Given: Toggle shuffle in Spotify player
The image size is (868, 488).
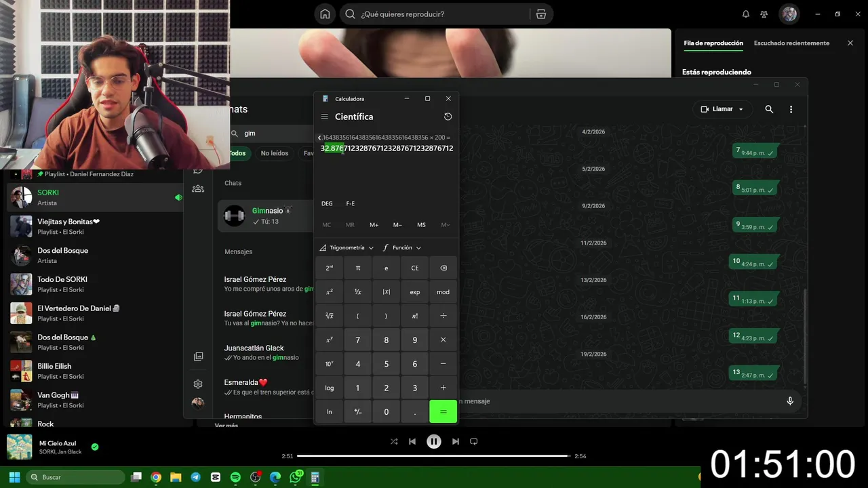Looking at the screenshot, I should (394, 441).
